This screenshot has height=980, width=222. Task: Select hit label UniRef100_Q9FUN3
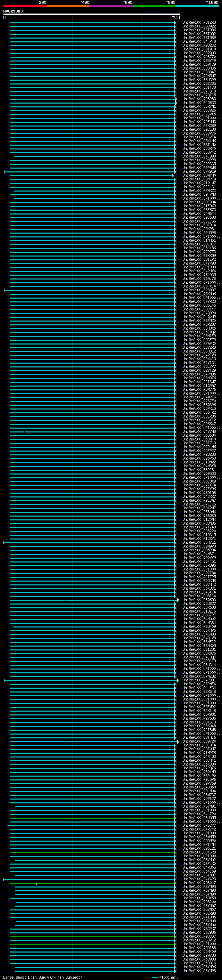(x=199, y=122)
